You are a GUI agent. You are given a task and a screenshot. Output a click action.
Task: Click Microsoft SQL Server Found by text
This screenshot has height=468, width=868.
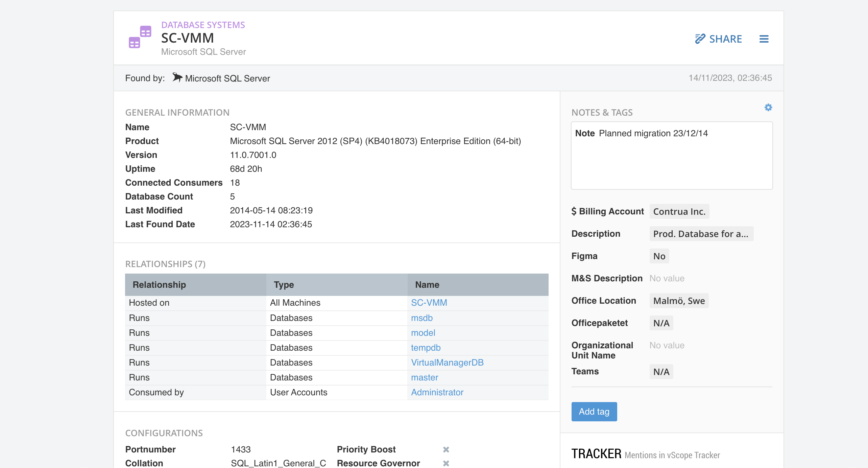(x=227, y=78)
